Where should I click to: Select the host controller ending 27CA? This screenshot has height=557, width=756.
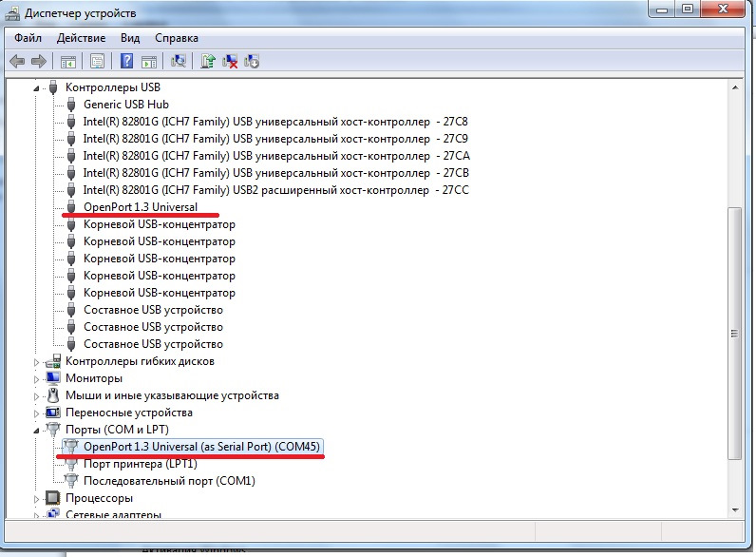(276, 156)
